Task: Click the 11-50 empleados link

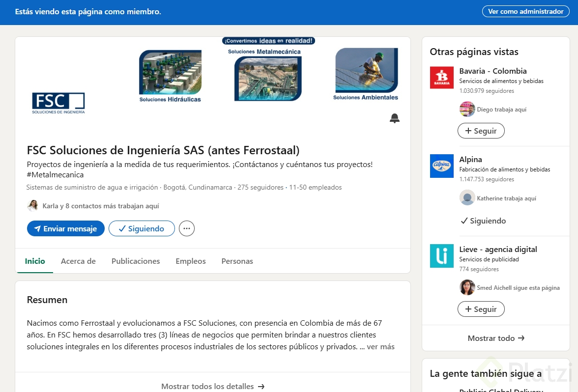Action: click(315, 187)
